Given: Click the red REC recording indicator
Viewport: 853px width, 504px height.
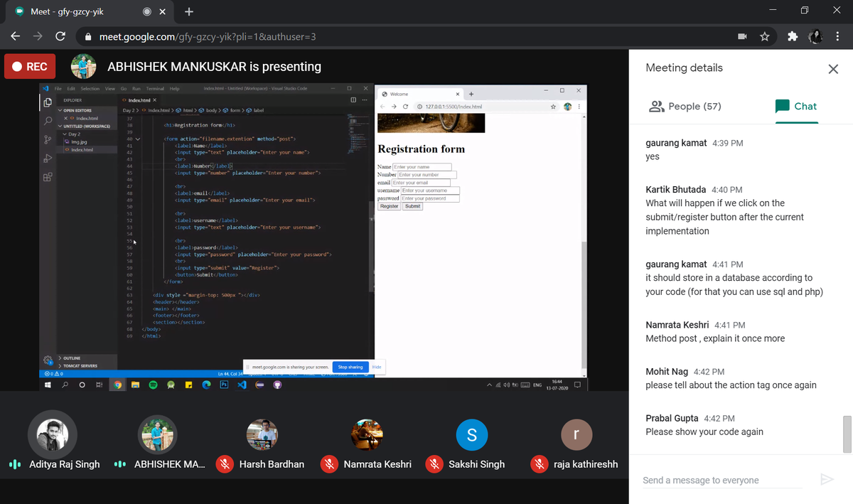Looking at the screenshot, I should pos(29,67).
